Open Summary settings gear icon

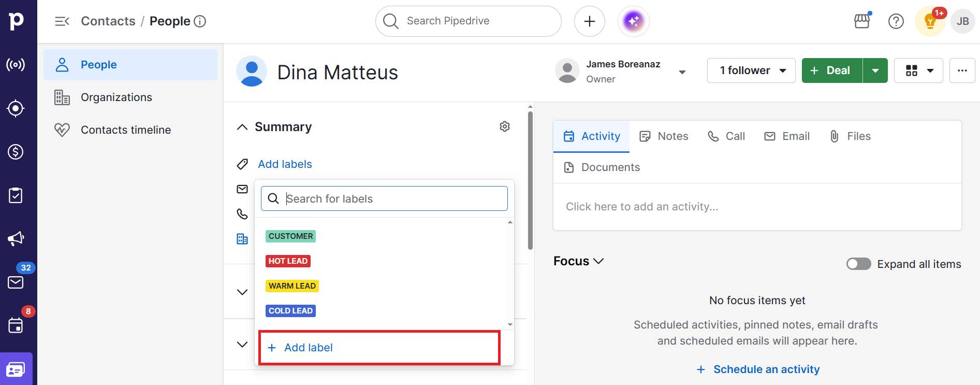pos(505,126)
